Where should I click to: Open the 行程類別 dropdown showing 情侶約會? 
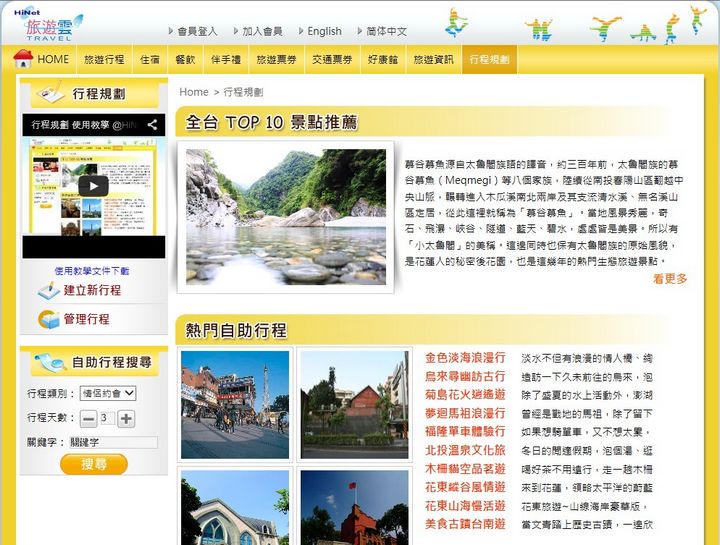[x=108, y=393]
